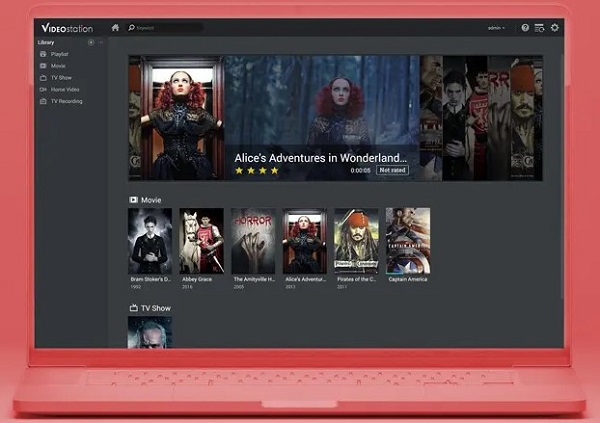Viewport: 600px width, 423px height.
Task: Open the Library more options menu
Action: point(100,42)
